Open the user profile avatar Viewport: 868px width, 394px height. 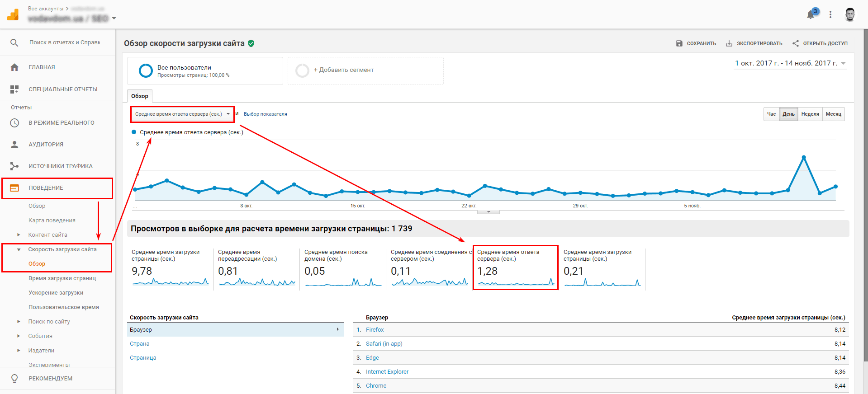pos(850,14)
